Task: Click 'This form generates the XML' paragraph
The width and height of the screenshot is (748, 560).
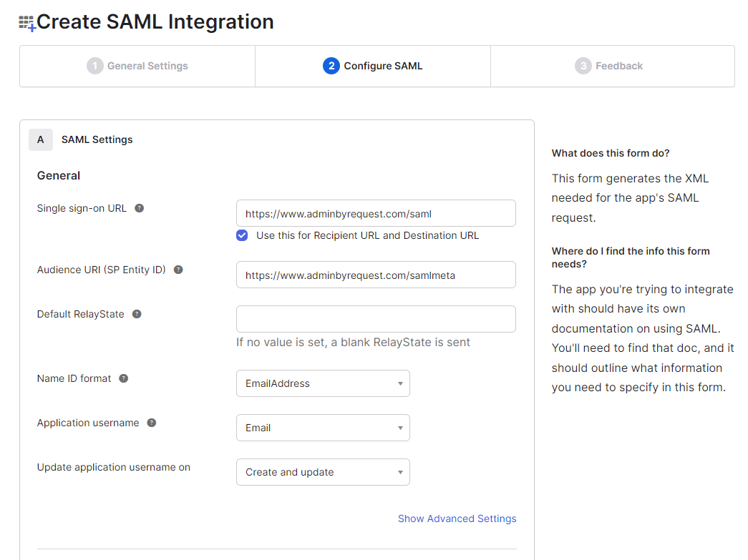Action: pyautogui.click(x=630, y=198)
